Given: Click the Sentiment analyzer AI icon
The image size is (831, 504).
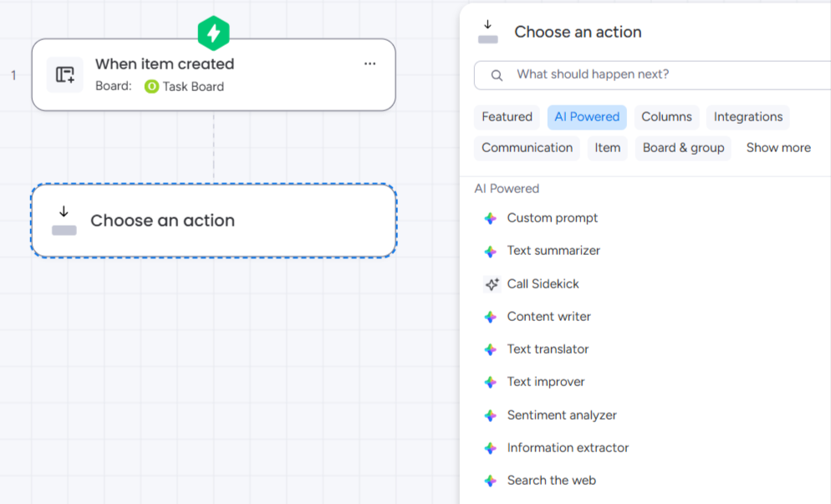Looking at the screenshot, I should (x=491, y=415).
